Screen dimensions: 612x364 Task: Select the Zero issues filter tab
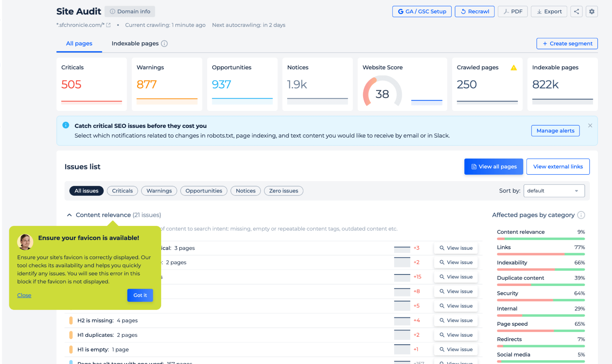point(283,191)
